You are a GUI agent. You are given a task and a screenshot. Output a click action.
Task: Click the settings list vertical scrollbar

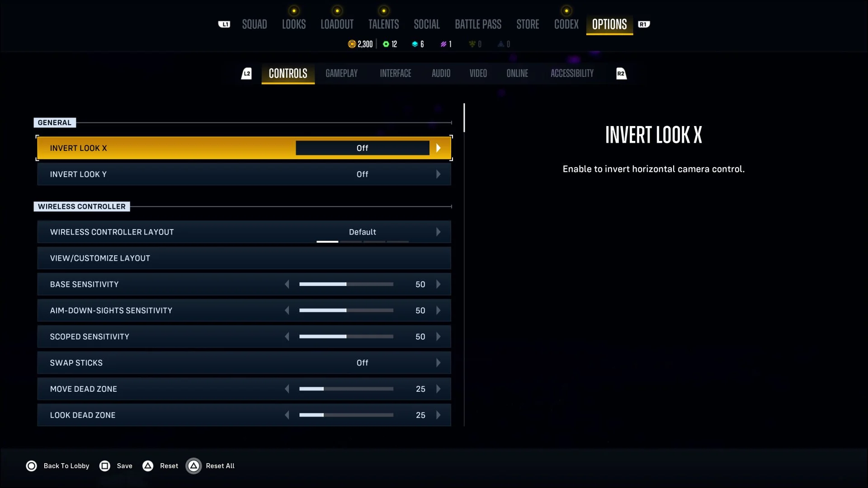pyautogui.click(x=464, y=118)
